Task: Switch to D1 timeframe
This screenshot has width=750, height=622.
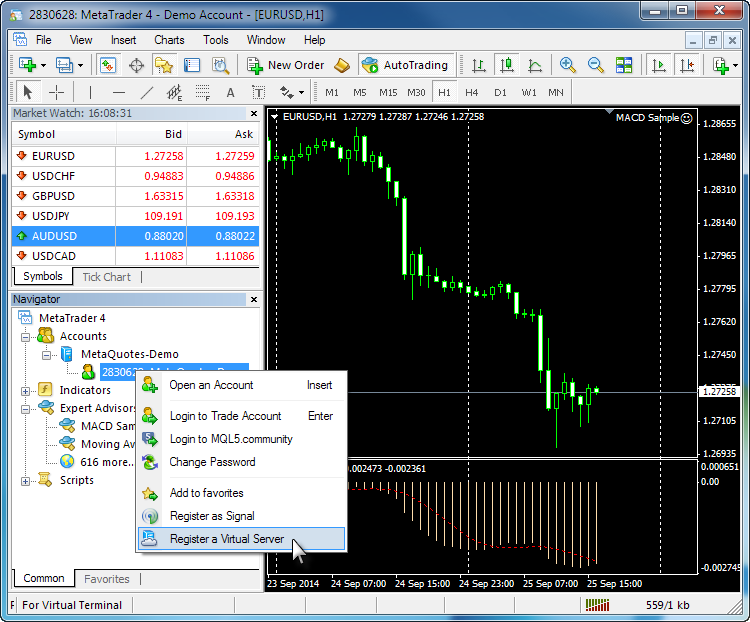Action: click(500, 92)
